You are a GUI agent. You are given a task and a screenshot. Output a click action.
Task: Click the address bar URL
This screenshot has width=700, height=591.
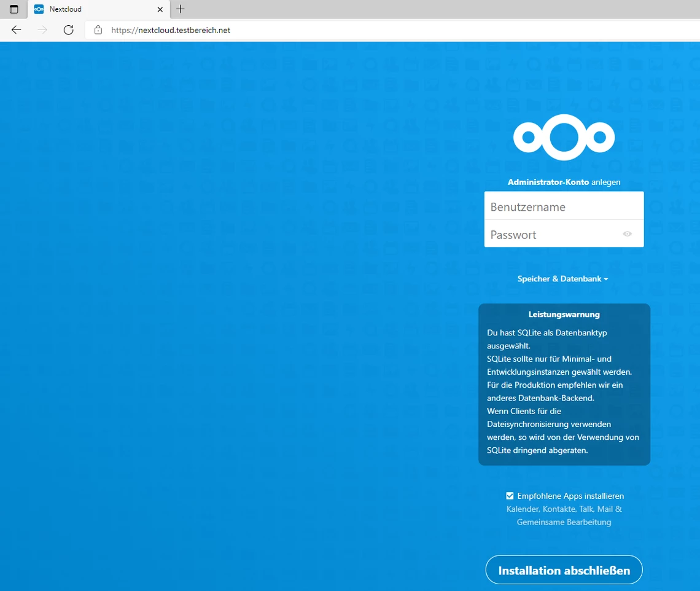coord(171,30)
